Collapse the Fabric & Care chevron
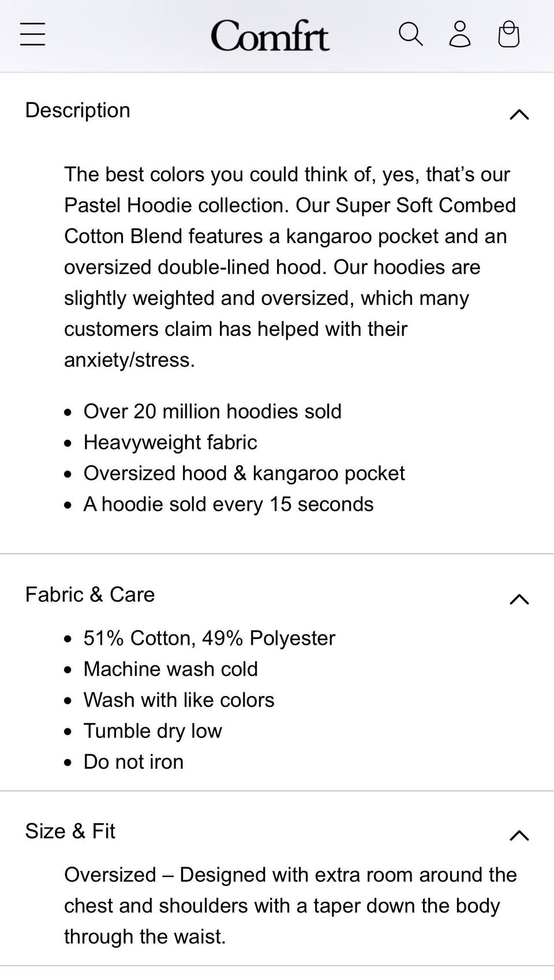 tap(519, 599)
